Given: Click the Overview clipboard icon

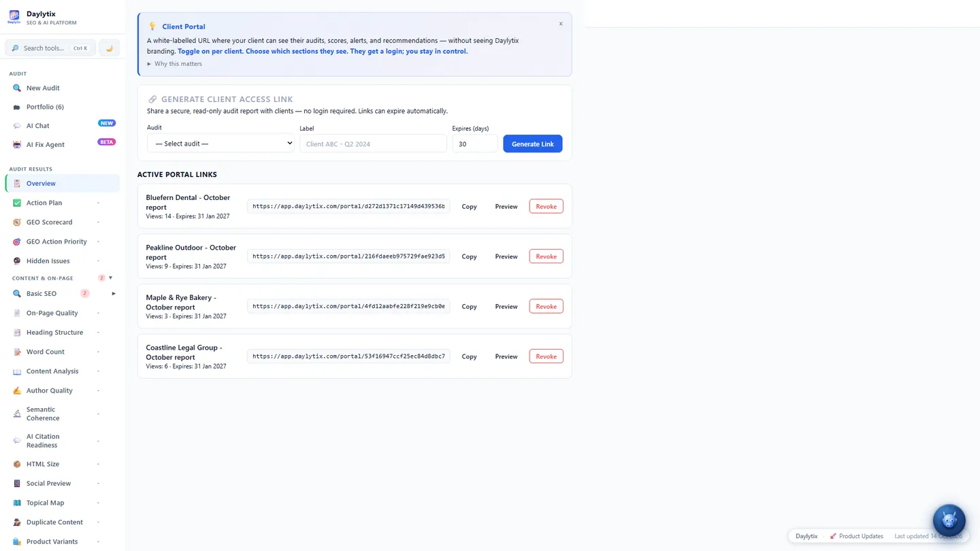Looking at the screenshot, I should pos(17,184).
